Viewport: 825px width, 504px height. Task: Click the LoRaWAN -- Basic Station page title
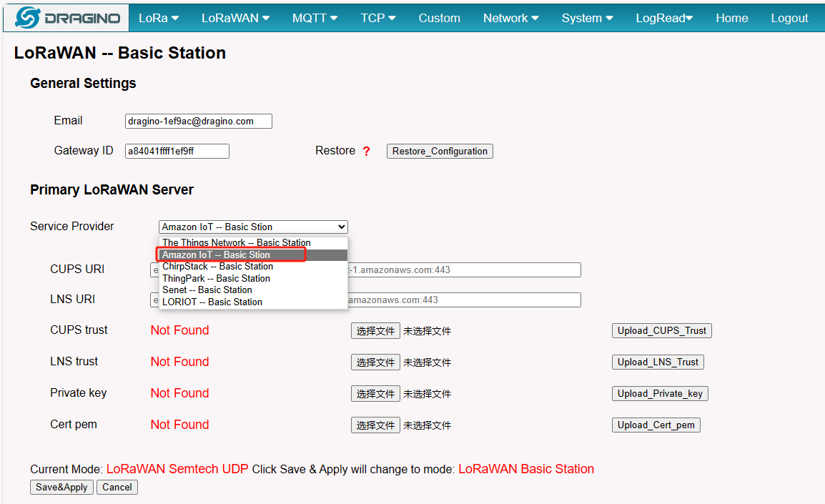[x=120, y=53]
